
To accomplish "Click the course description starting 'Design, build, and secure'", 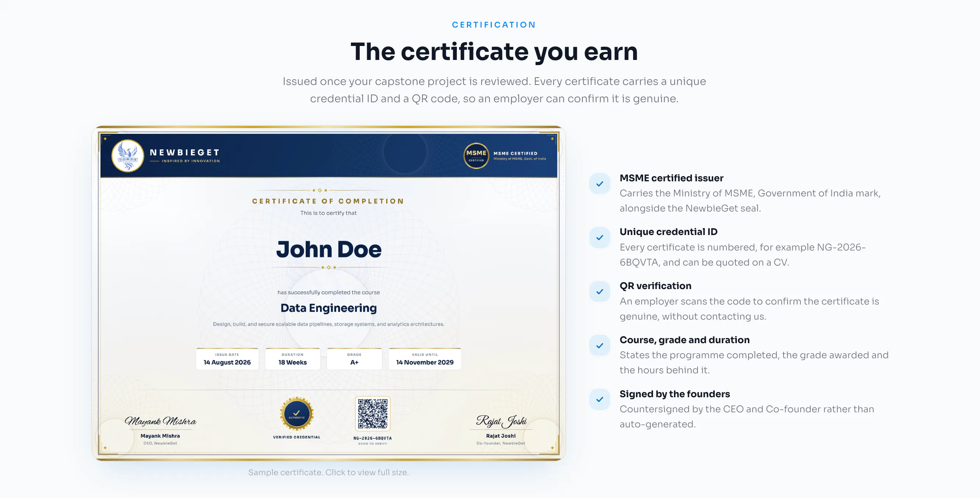I will pos(329,324).
